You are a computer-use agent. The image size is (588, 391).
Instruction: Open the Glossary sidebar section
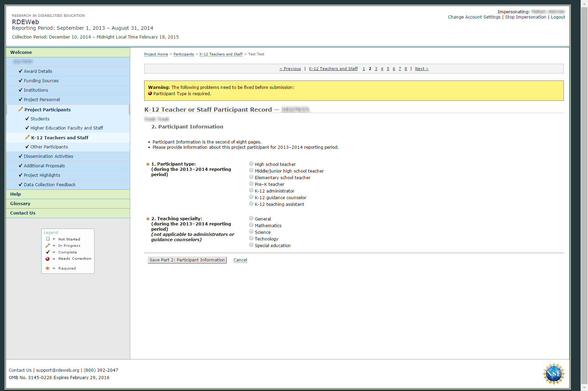[x=20, y=203]
